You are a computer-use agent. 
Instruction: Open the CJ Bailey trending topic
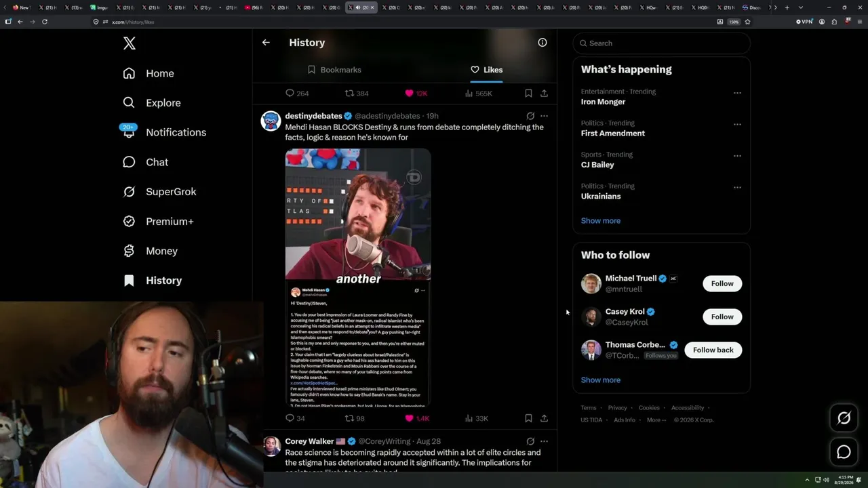597,165
